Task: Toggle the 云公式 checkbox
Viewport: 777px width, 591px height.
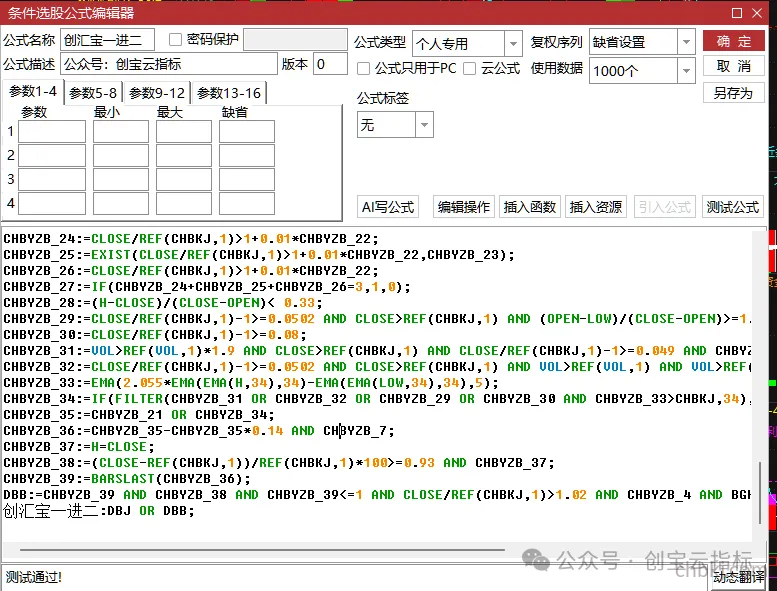Action: (469, 68)
